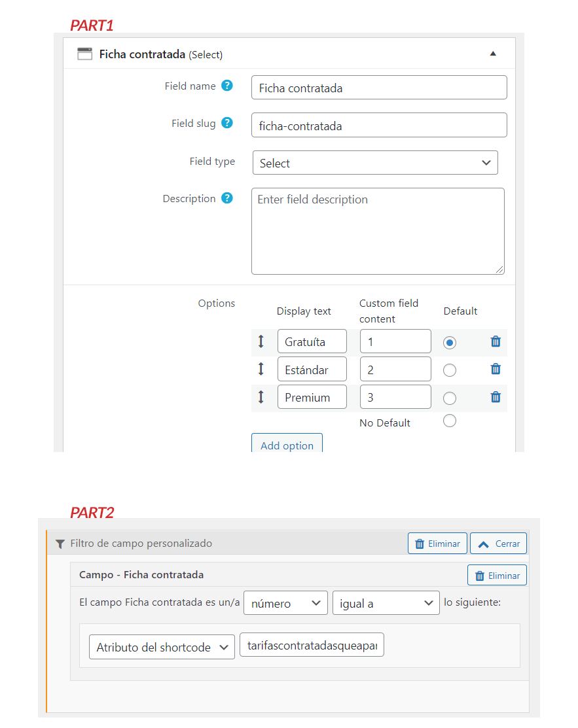The image size is (578, 728).
Task: Click the Add option button
Action: [287, 443]
